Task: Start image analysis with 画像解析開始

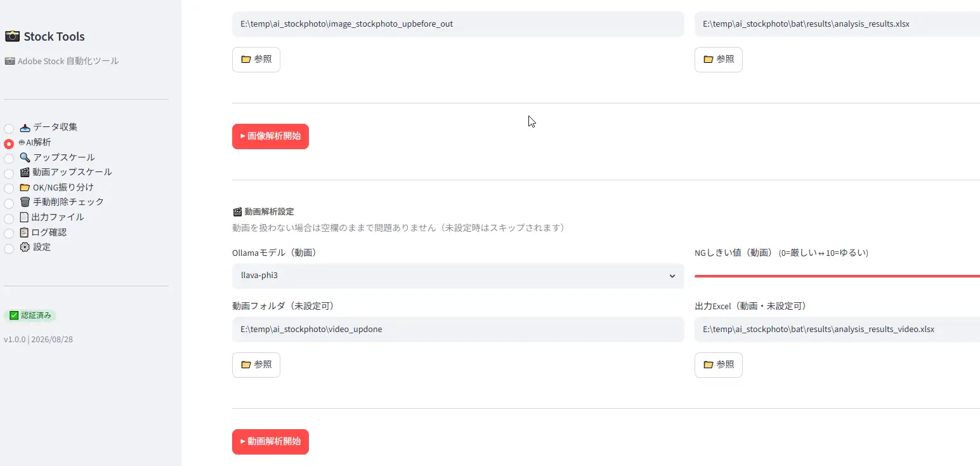Action: (270, 136)
